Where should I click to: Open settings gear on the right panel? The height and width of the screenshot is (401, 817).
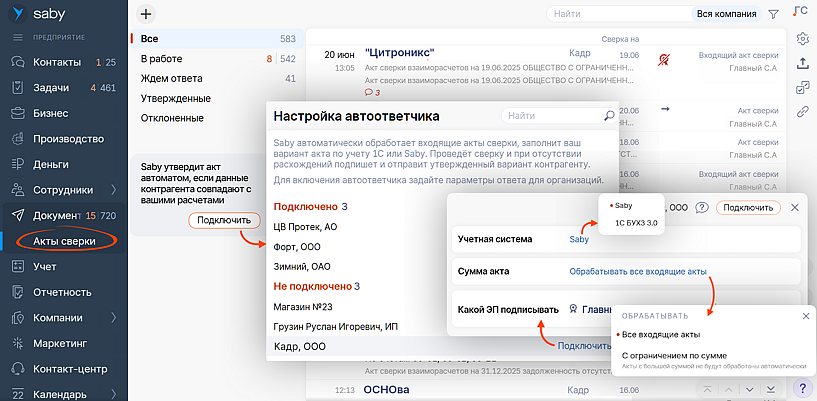pos(802,39)
